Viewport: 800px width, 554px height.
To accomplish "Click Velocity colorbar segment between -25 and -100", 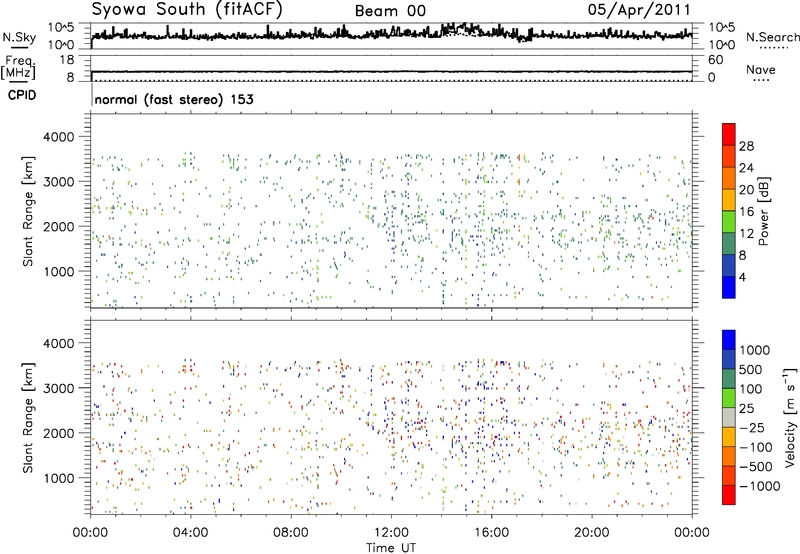I will [729, 437].
